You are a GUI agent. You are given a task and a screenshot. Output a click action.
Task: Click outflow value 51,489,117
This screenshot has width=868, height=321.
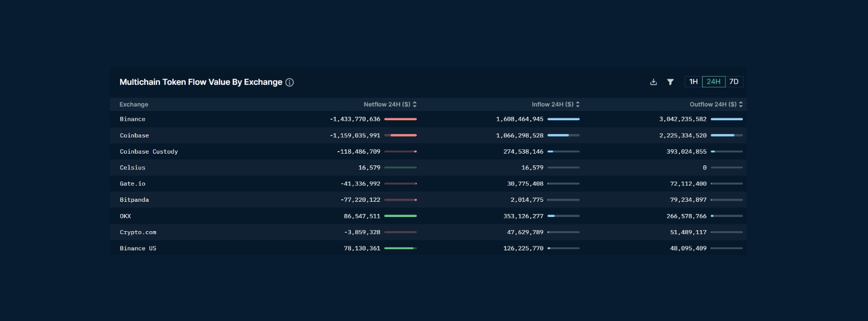(688, 232)
